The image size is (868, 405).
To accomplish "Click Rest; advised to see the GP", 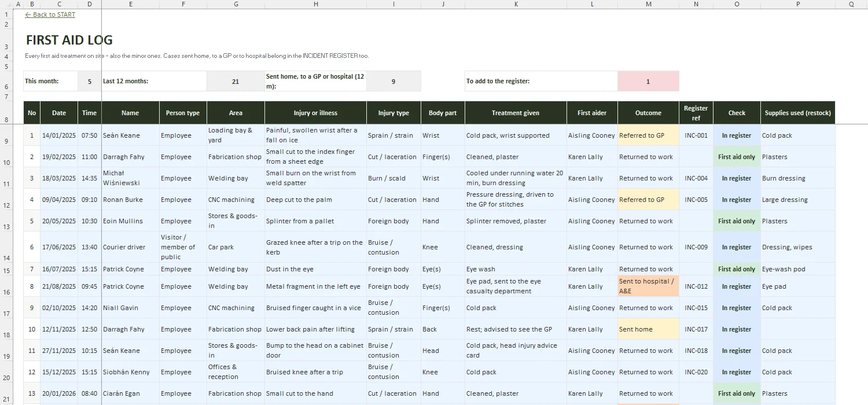I will (x=516, y=329).
